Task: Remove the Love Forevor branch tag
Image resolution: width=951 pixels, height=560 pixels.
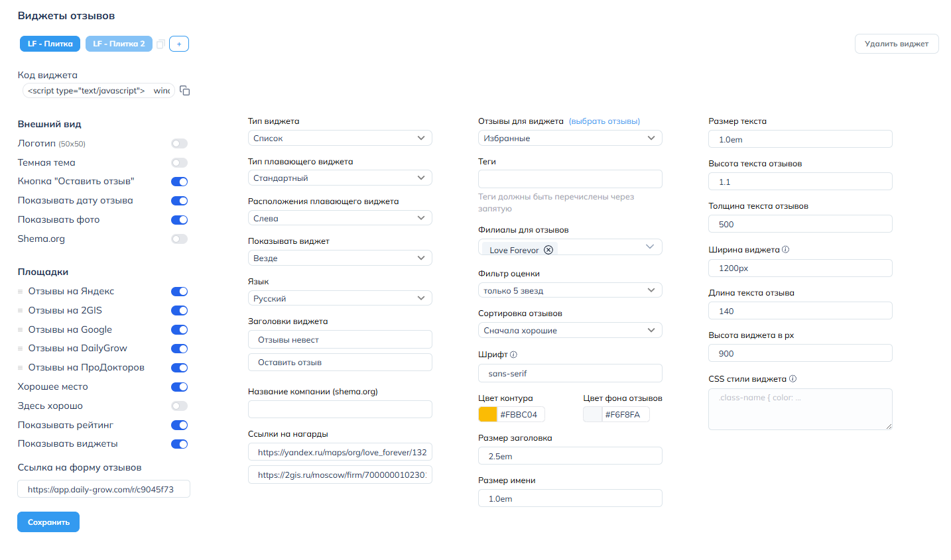Action: (x=548, y=250)
